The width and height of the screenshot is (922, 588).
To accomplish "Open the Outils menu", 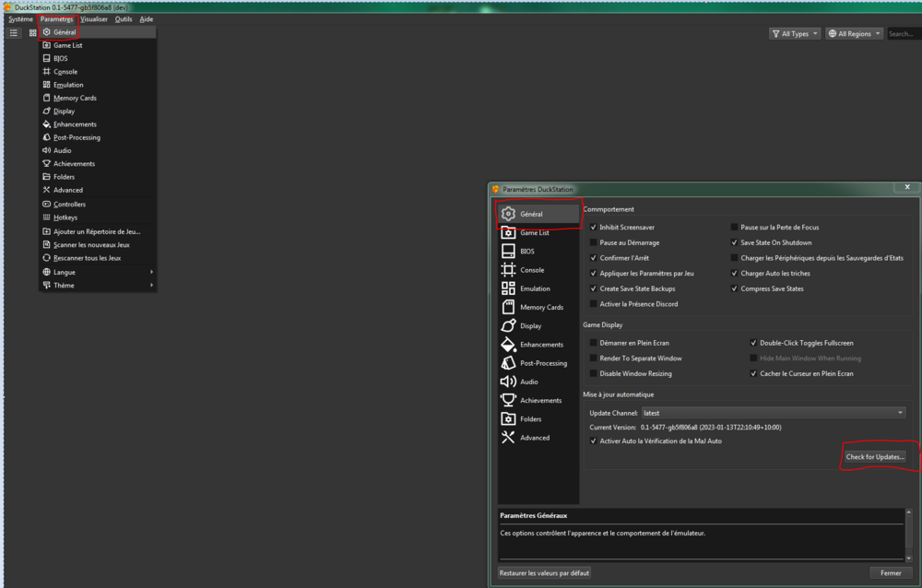I will (x=124, y=18).
